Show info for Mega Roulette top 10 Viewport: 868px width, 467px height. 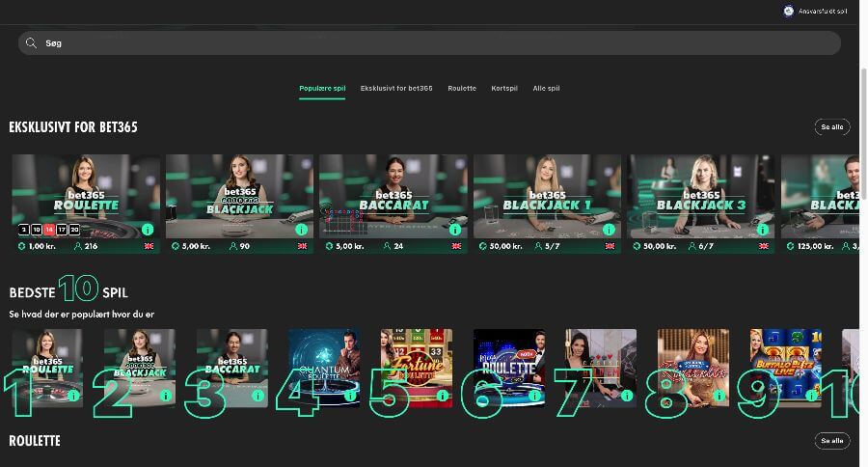[534, 396]
